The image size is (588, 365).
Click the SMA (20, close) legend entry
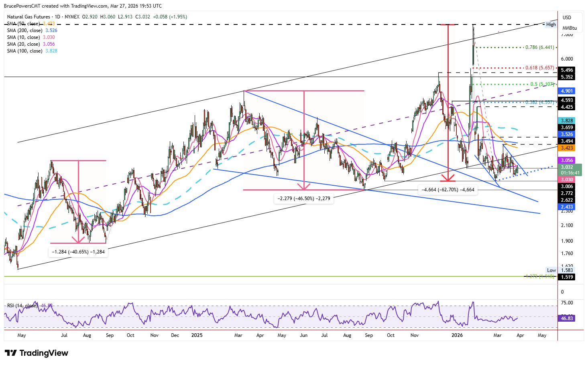(31, 44)
